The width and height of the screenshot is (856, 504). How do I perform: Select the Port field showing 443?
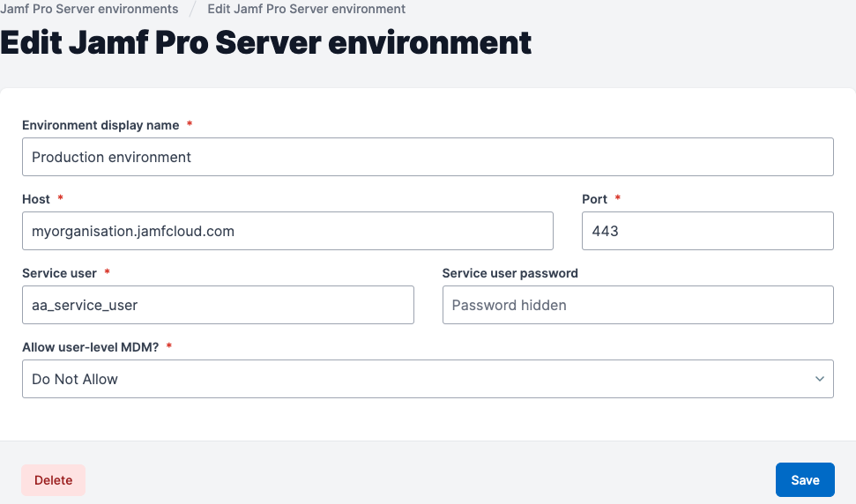(708, 231)
